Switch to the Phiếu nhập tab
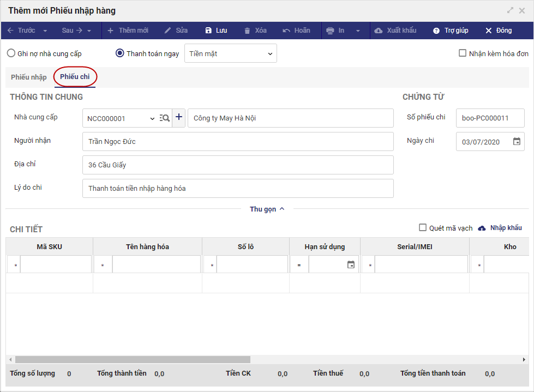The width and height of the screenshot is (534, 392). [x=29, y=77]
